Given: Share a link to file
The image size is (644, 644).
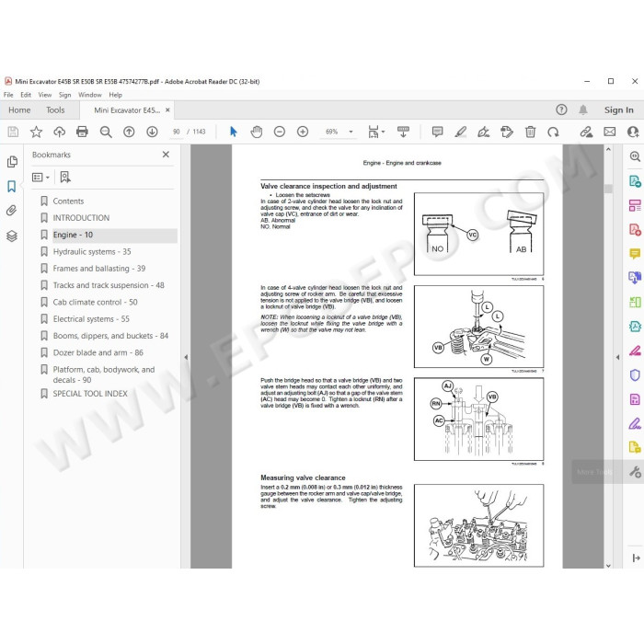Looking at the screenshot, I should [x=587, y=132].
